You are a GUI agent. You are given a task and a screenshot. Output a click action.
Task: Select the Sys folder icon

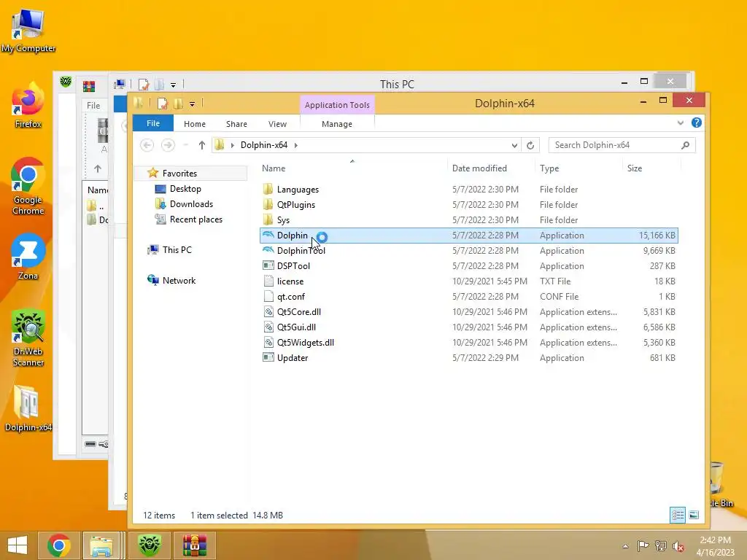(x=268, y=219)
